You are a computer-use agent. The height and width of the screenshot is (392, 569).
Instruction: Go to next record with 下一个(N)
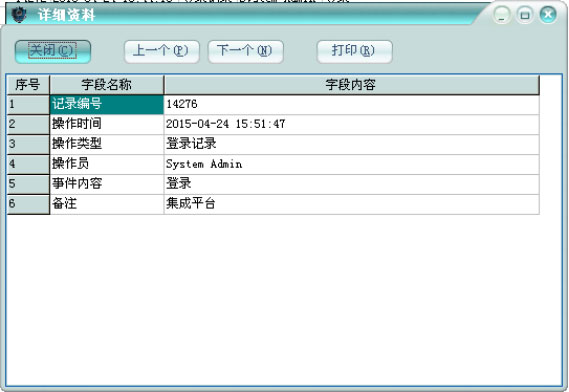pyautogui.click(x=246, y=52)
